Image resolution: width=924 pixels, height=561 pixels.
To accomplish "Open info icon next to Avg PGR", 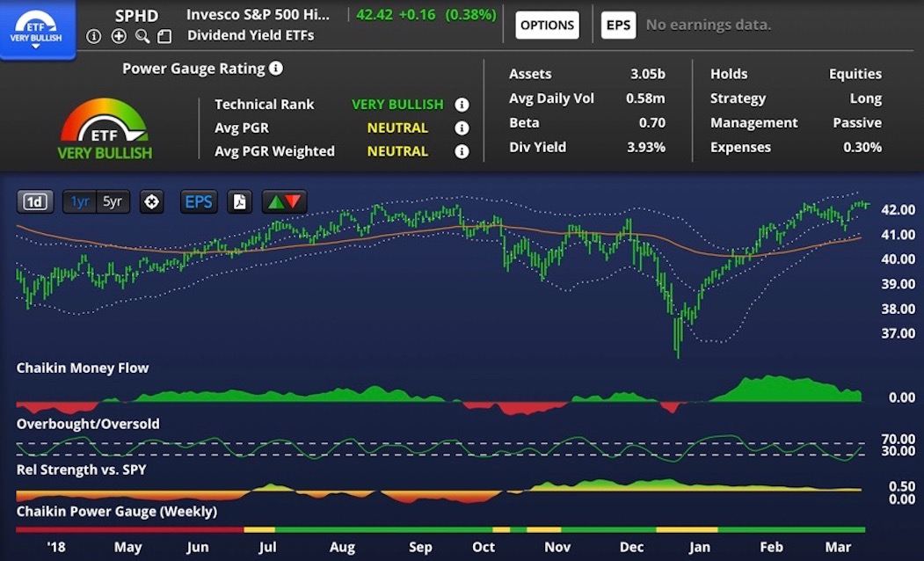I will point(462,128).
